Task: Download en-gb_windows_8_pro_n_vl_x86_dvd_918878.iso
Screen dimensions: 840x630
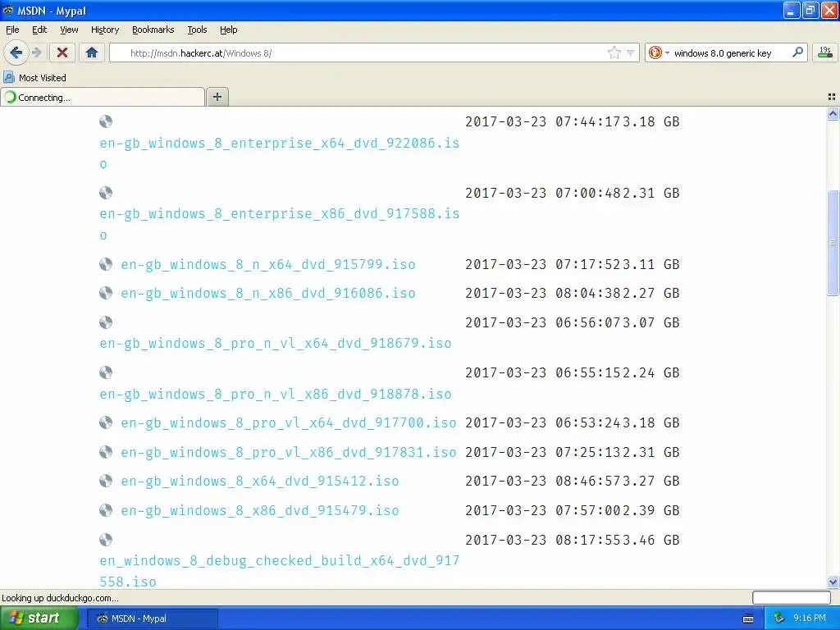Action: click(x=276, y=394)
